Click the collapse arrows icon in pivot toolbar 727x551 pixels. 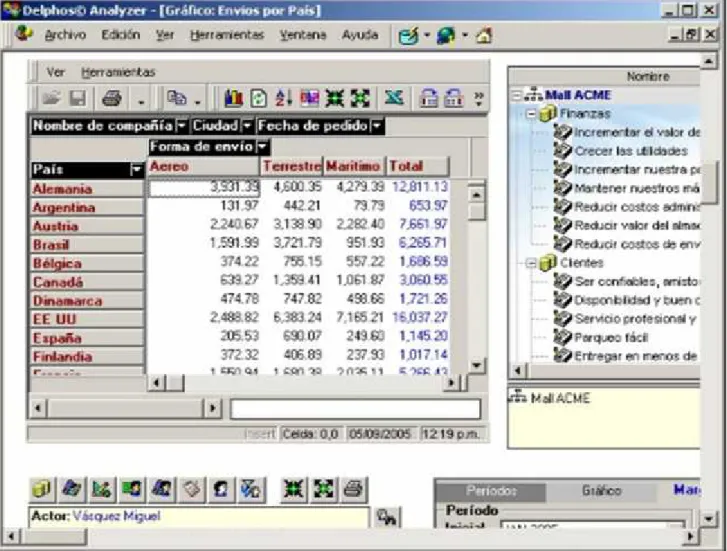coord(335,98)
